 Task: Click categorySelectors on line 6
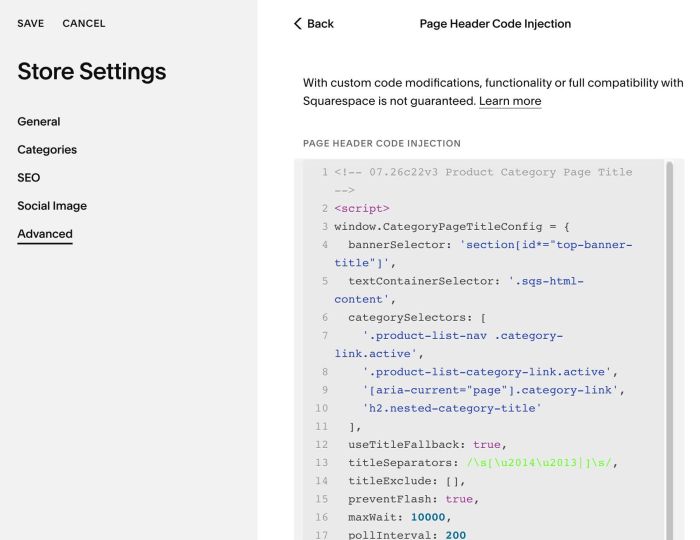410,318
